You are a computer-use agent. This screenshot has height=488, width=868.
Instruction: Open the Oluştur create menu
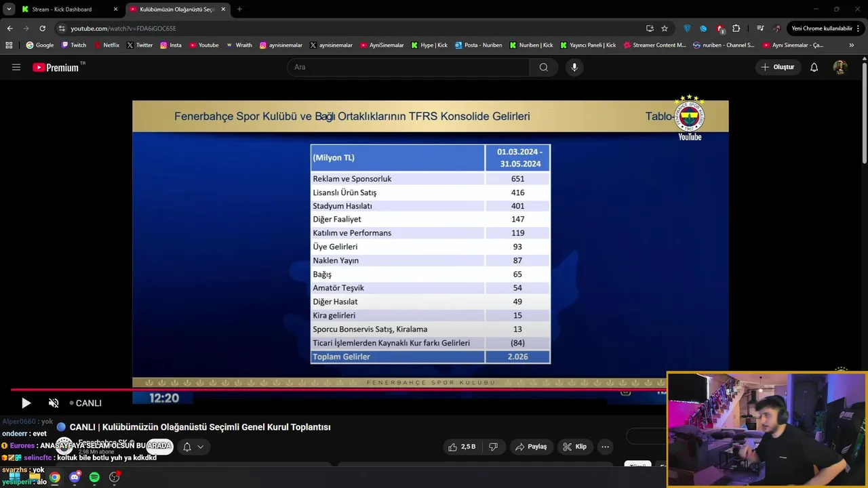(x=777, y=67)
